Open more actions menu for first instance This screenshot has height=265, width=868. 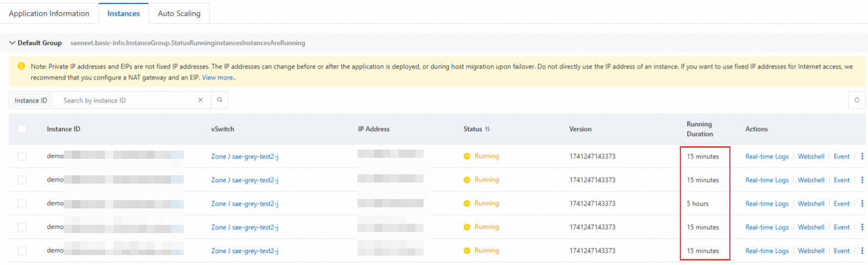point(862,157)
